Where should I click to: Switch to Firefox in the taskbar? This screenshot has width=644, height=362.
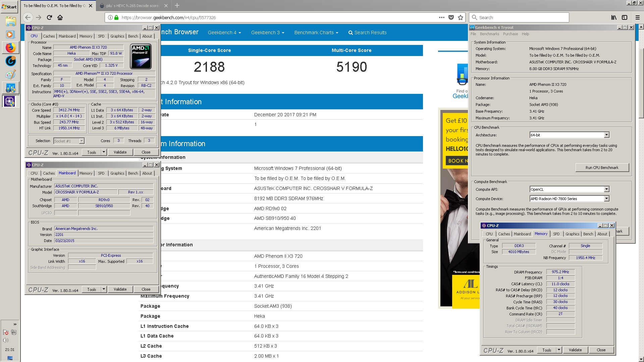coord(10,48)
